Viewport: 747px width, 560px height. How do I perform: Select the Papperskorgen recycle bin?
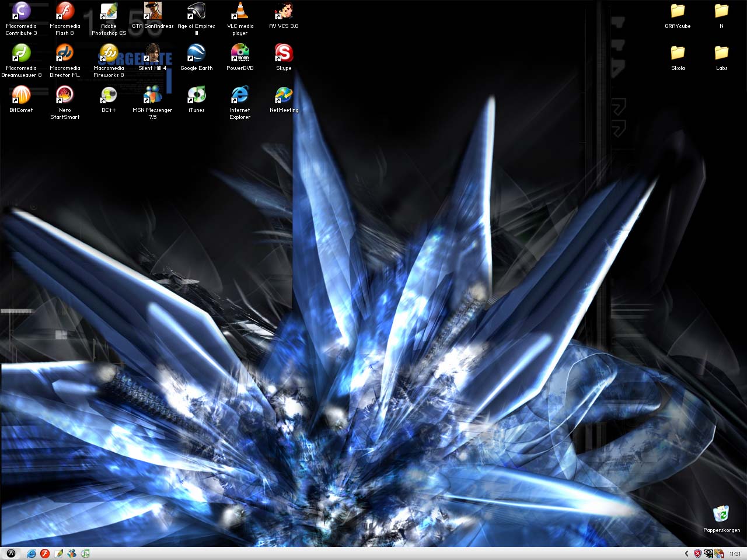pos(721,519)
